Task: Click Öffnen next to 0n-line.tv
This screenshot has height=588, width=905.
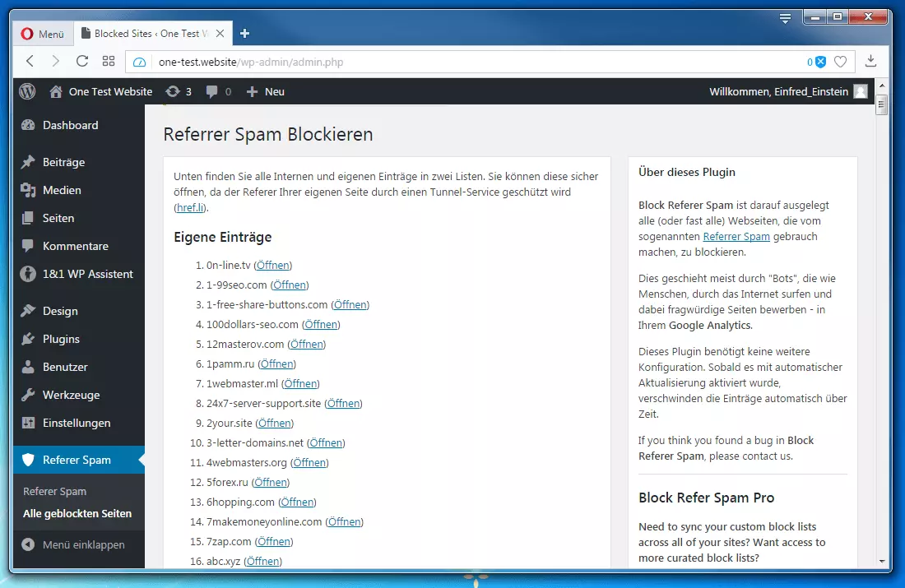Action: coord(273,266)
